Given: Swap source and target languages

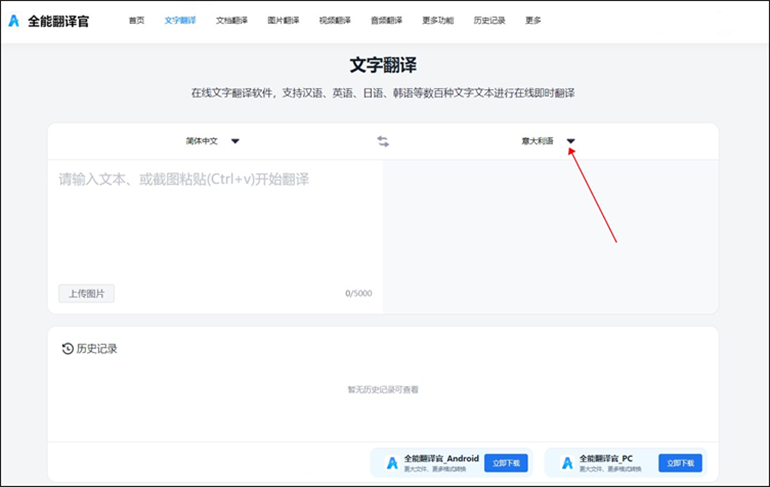Looking at the screenshot, I should click(x=383, y=141).
